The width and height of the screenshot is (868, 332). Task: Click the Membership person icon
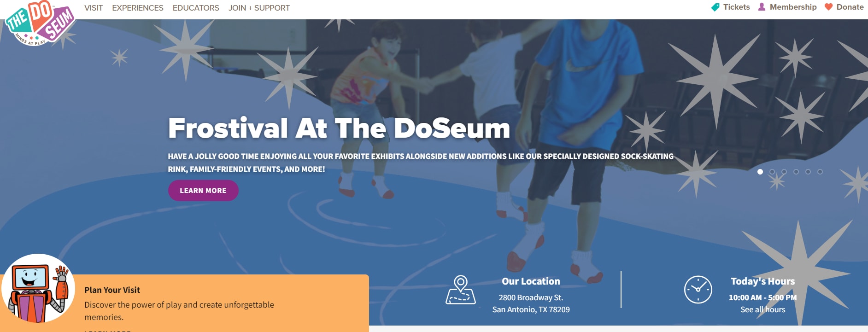(x=762, y=7)
